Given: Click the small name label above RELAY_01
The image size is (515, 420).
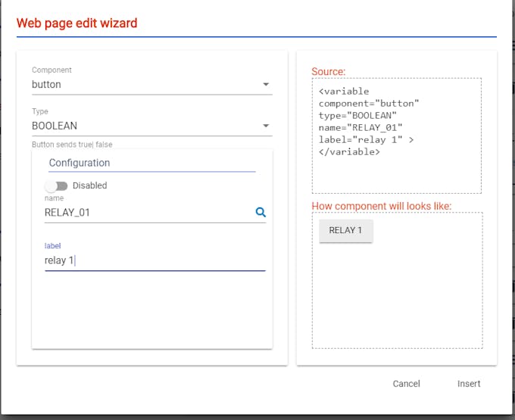Looking at the screenshot, I should 55,198.
